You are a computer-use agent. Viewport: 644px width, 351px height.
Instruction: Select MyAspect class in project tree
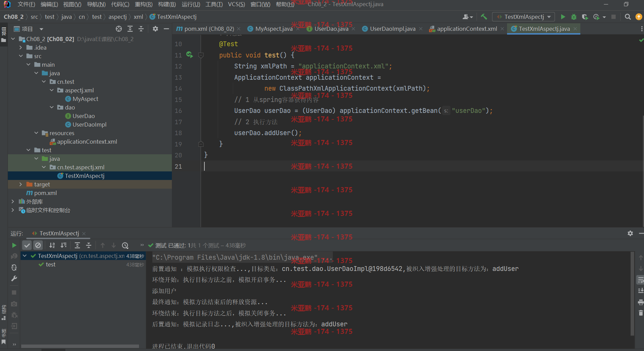(85, 99)
